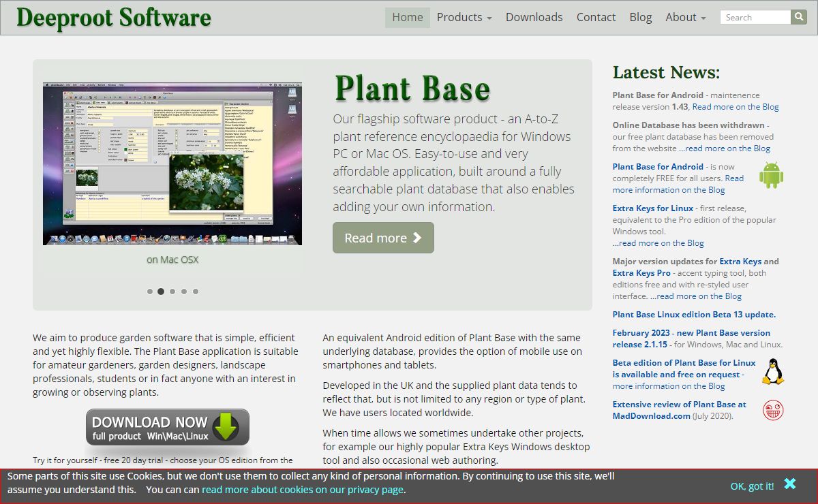
Task: Open the Downloads page
Action: pos(534,17)
